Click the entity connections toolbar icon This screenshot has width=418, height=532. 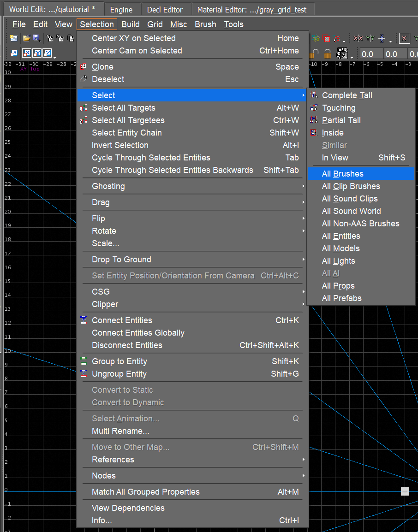tap(316, 38)
